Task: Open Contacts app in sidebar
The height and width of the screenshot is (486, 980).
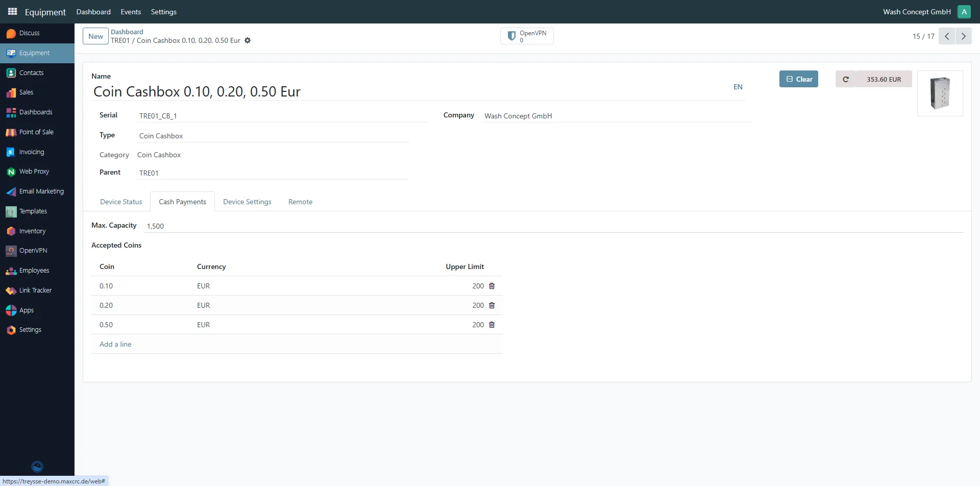Action: 37,73
